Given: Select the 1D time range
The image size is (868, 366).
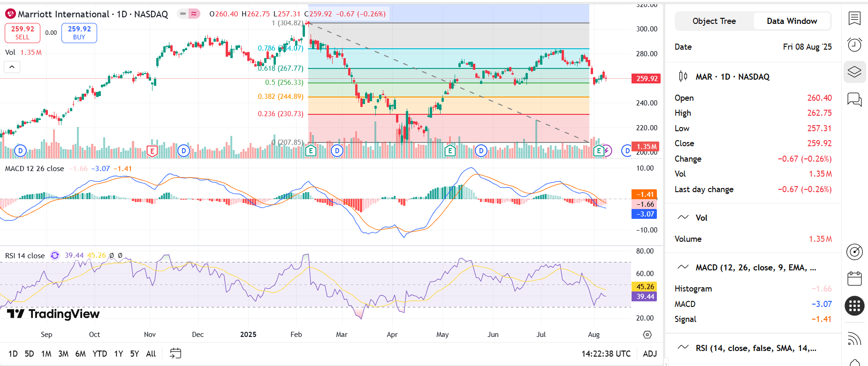Looking at the screenshot, I should click(x=13, y=354).
